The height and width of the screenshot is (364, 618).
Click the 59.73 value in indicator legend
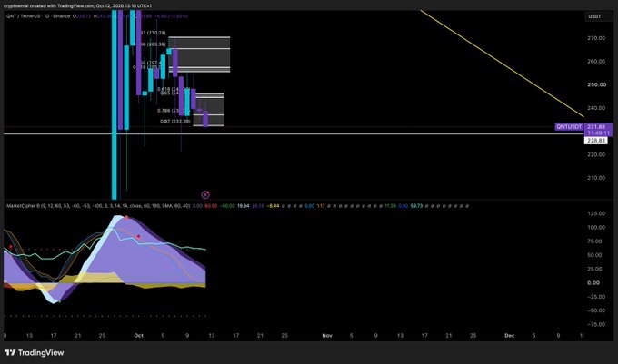pyautogui.click(x=416, y=206)
